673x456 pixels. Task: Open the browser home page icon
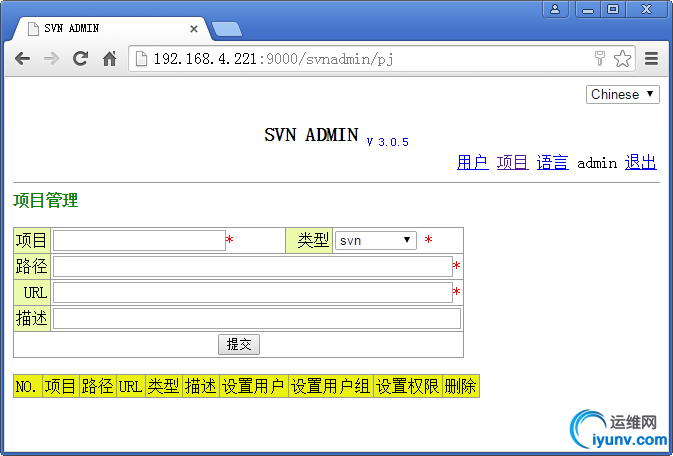110,58
